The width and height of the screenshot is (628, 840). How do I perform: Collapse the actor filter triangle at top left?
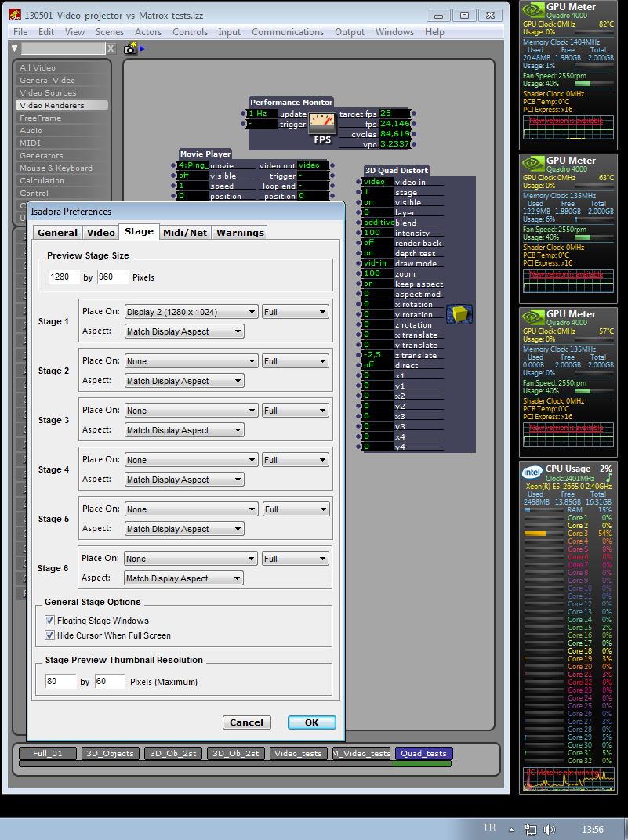point(14,49)
